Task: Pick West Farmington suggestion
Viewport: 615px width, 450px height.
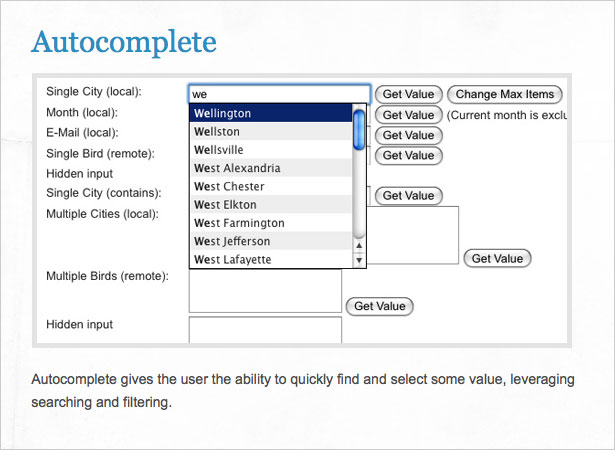Action: coord(271,223)
